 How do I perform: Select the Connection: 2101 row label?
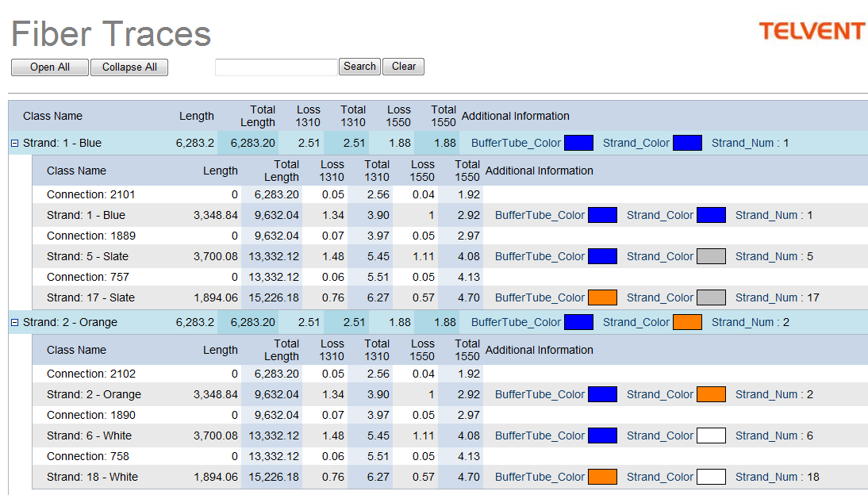coord(90,194)
